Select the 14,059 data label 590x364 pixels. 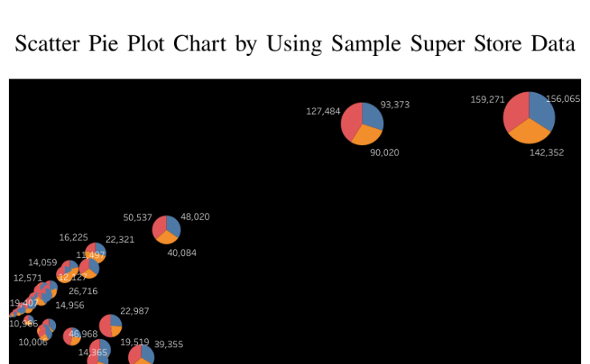(42, 262)
